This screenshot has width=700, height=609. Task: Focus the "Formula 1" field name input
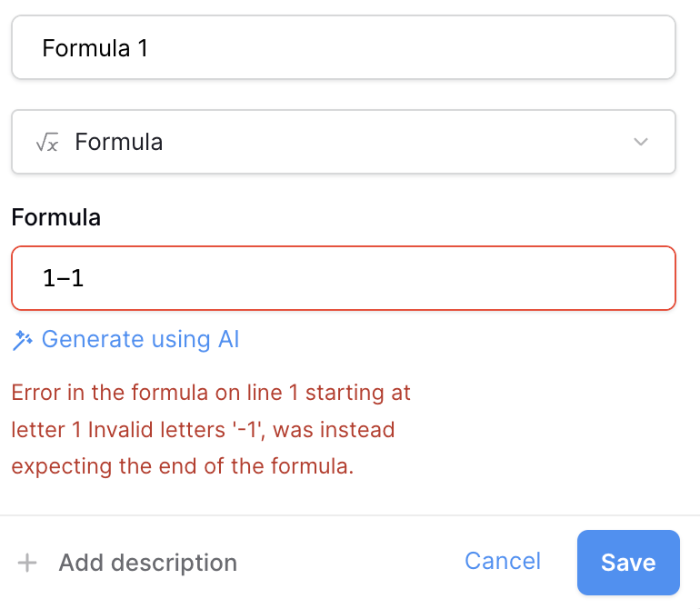(344, 47)
